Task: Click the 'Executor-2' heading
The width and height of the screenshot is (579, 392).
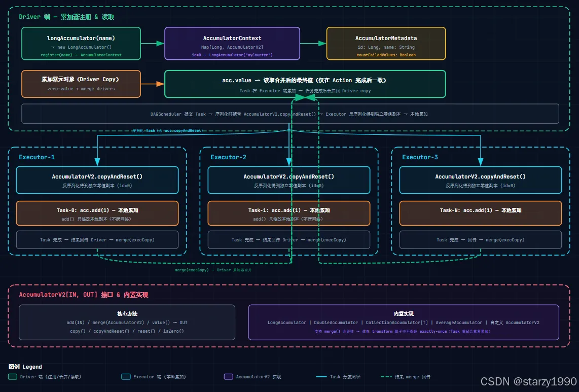Action: tap(228, 157)
